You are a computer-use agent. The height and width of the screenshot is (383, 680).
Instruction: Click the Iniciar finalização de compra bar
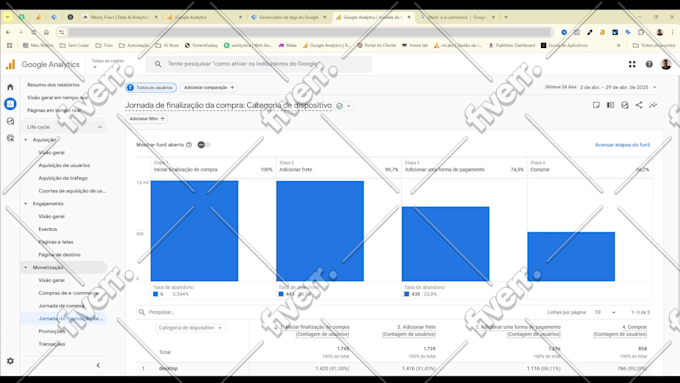[194, 231]
